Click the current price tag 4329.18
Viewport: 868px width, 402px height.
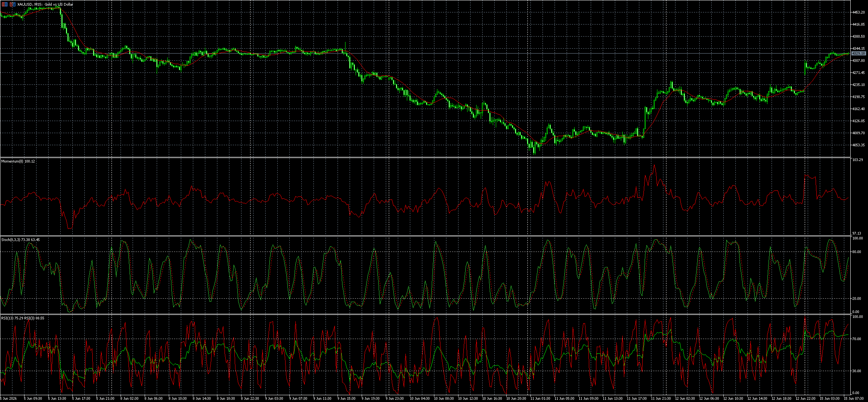859,54
